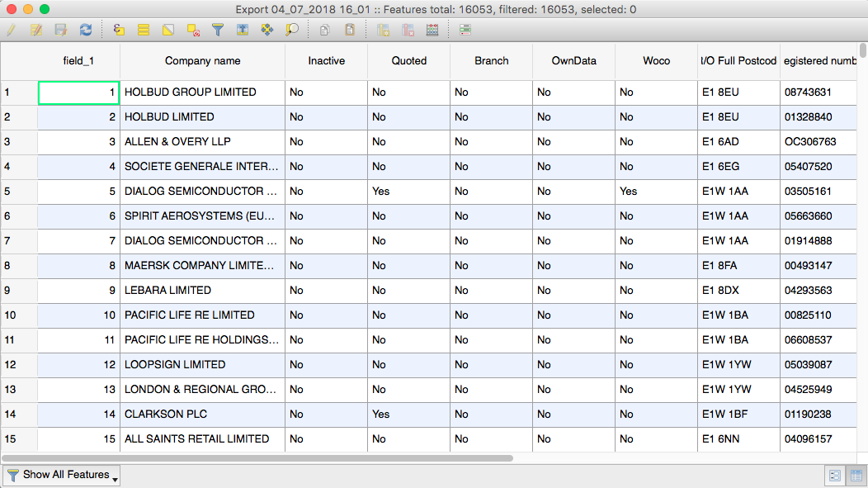The height and width of the screenshot is (488, 868).
Task: Select all features
Action: [144, 30]
